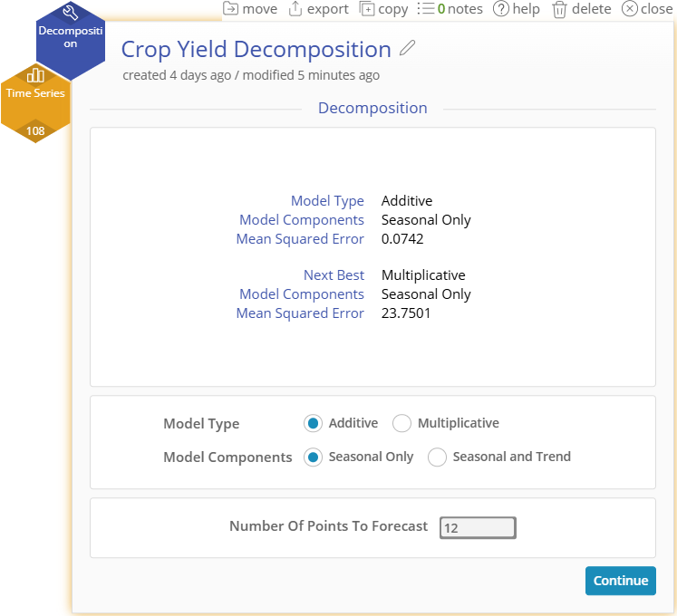The image size is (677, 616).
Task: Click the export upload icon
Action: 295,9
